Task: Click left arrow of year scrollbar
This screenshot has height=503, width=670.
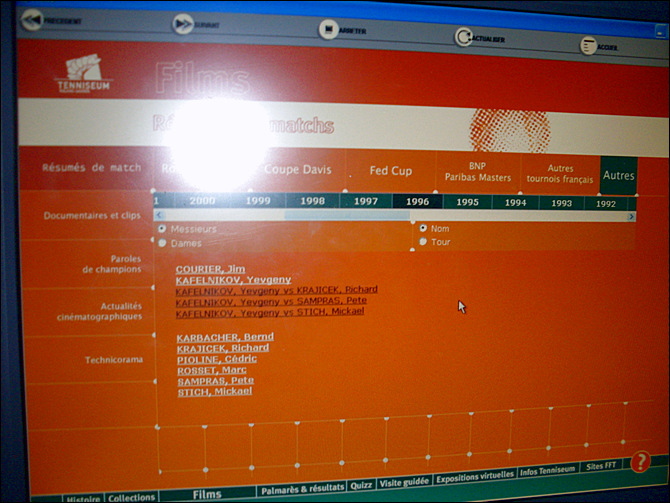Action: click(159, 215)
